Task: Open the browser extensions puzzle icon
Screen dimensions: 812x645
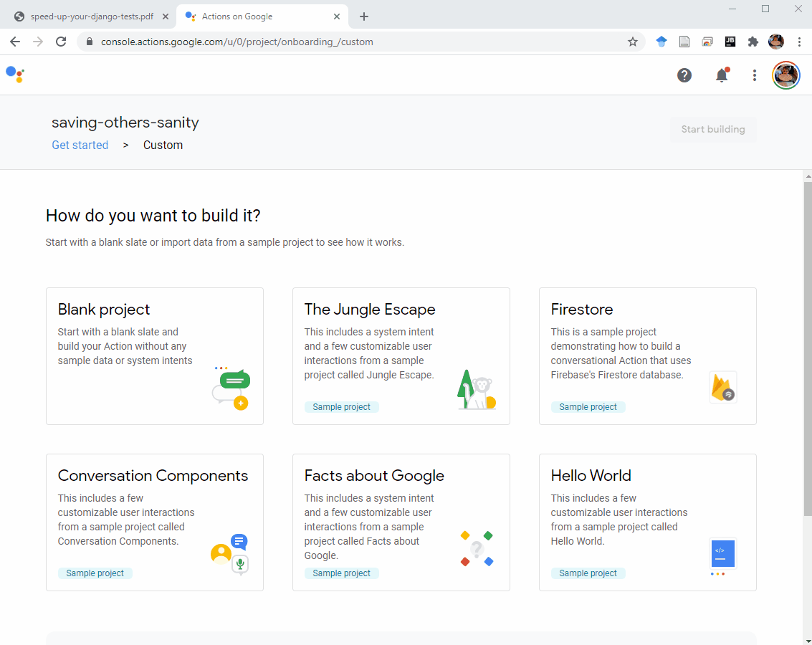Action: [x=753, y=42]
